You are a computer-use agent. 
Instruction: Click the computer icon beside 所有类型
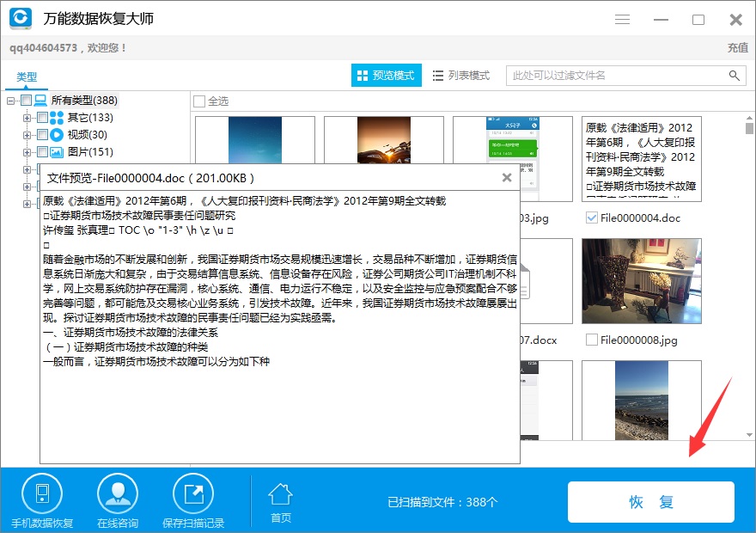tap(40, 101)
